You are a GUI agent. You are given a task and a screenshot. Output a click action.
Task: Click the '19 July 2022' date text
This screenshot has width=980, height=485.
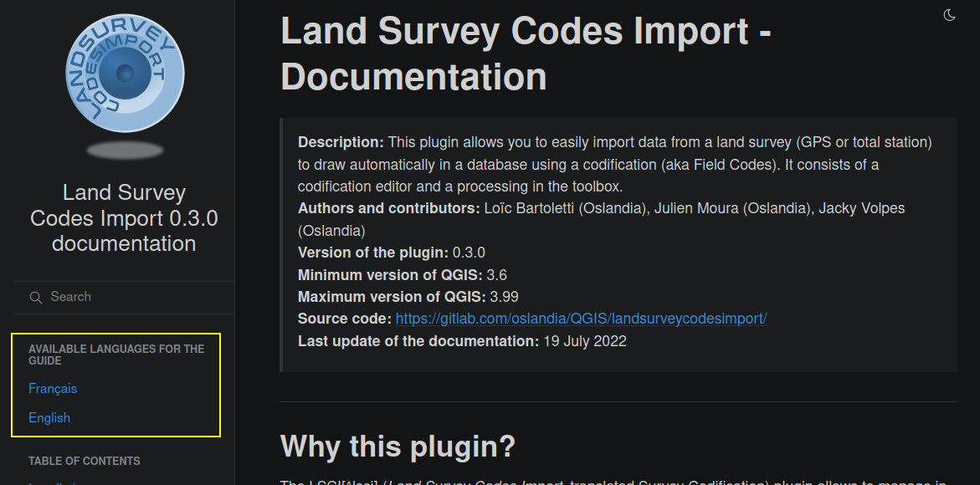click(x=585, y=341)
